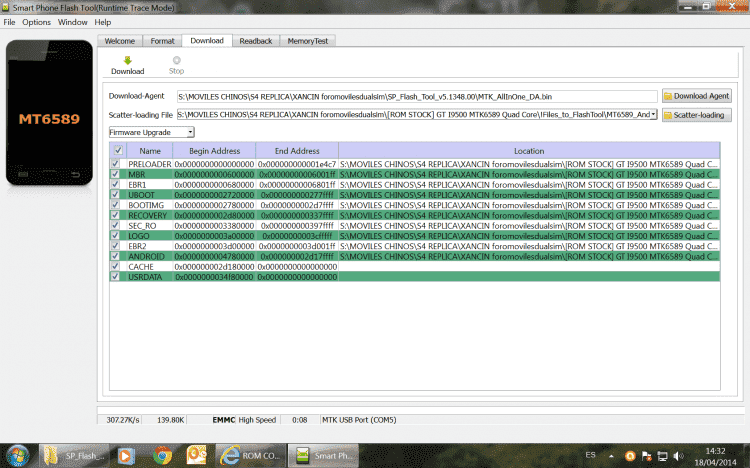Uncheck the MBR partition checkbox
The width and height of the screenshot is (750, 468).
[x=115, y=174]
